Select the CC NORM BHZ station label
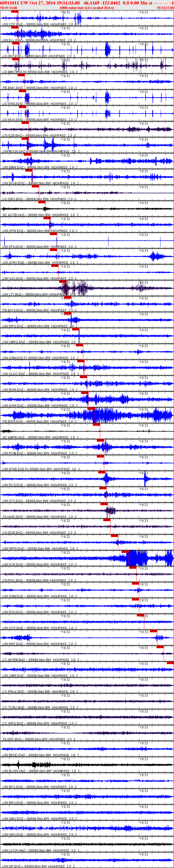Image resolution: width=174 pixels, height=868 pixels. [41, 660]
